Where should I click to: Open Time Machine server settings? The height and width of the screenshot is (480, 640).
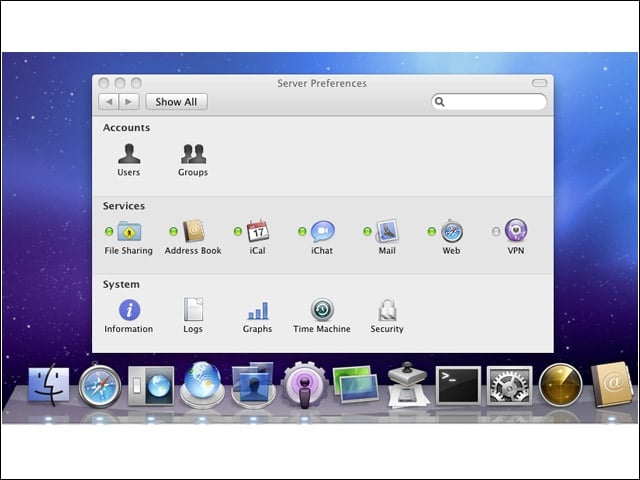(x=322, y=316)
